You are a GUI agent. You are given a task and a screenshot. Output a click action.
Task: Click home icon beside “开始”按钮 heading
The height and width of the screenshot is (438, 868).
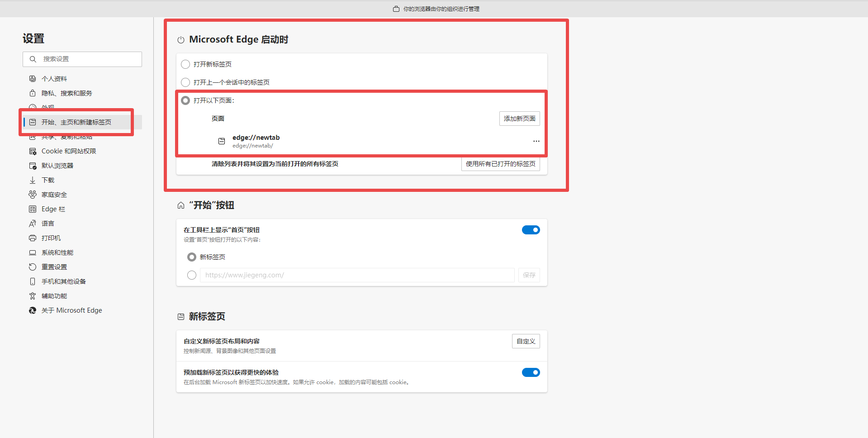[181, 205]
